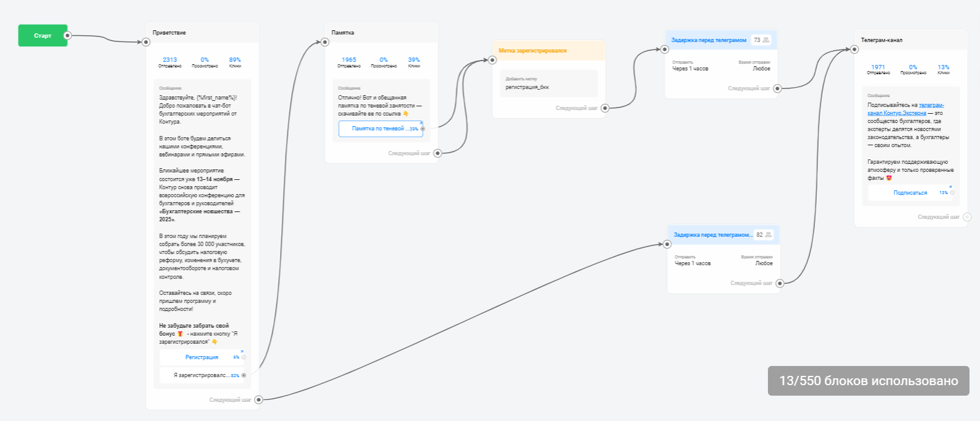Click connector dot on 'Я зарегистрировалс...' button
The width and height of the screenshot is (980, 421).
(243, 375)
